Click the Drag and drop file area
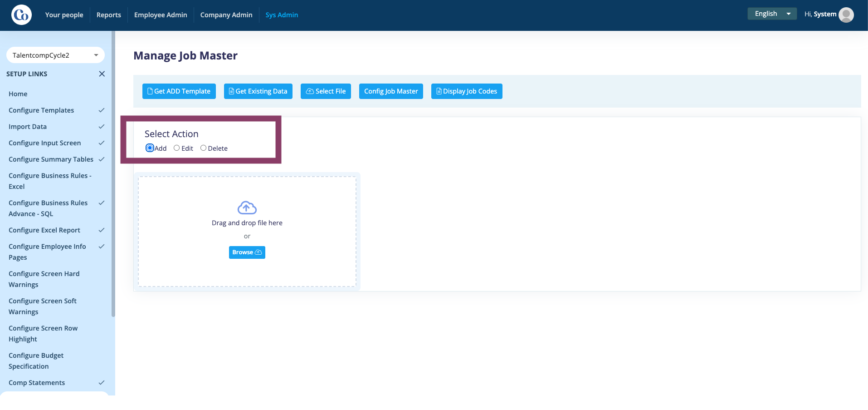 tap(247, 232)
